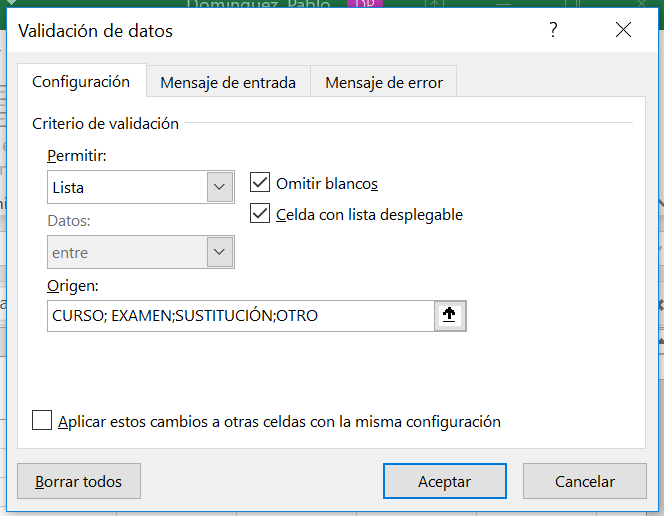
Task: Click the Validación de datos title text
Action: point(95,31)
